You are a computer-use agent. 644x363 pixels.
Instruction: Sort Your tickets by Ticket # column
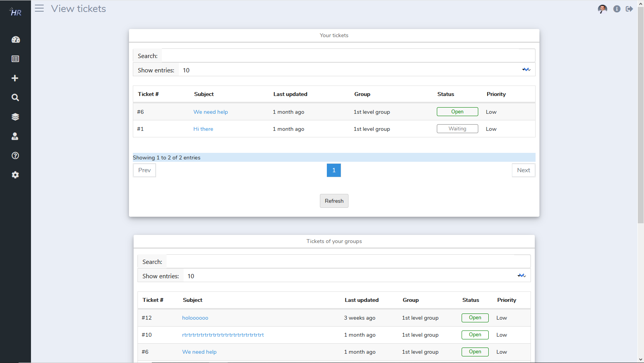coord(148,94)
